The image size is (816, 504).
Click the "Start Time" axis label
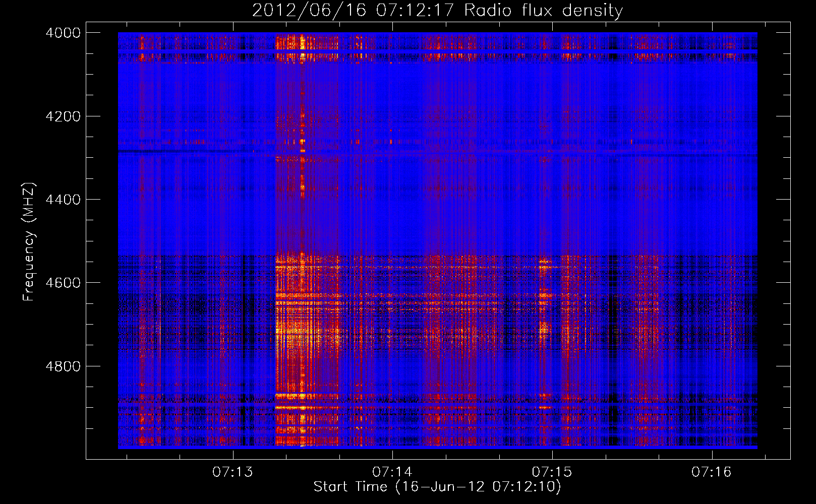pos(437,487)
